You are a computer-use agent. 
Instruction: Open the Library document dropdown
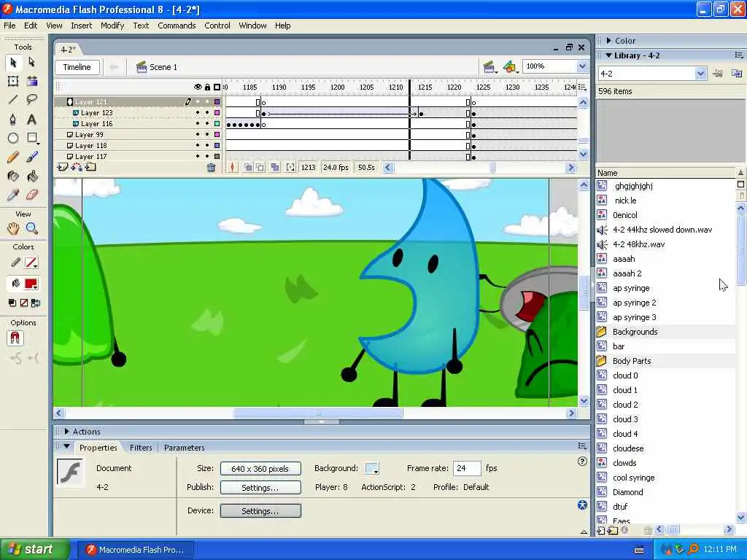(x=700, y=74)
